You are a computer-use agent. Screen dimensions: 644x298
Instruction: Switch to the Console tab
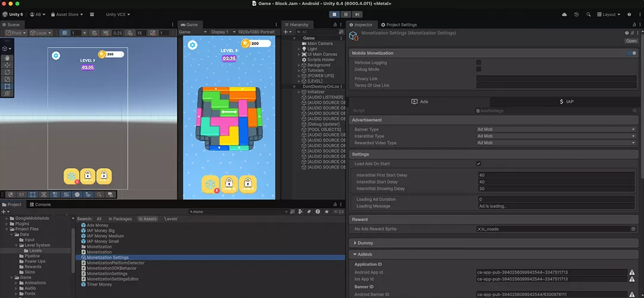point(40,204)
